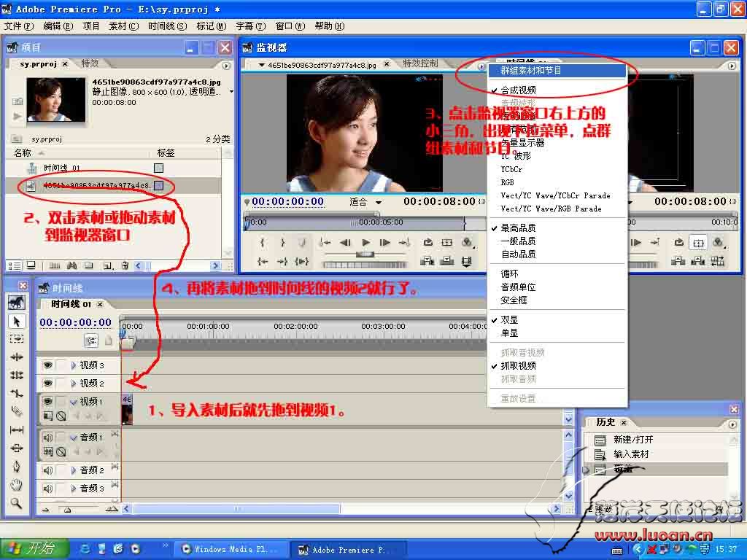
Task: Collapse the 视频 1 track
Action: [74, 402]
